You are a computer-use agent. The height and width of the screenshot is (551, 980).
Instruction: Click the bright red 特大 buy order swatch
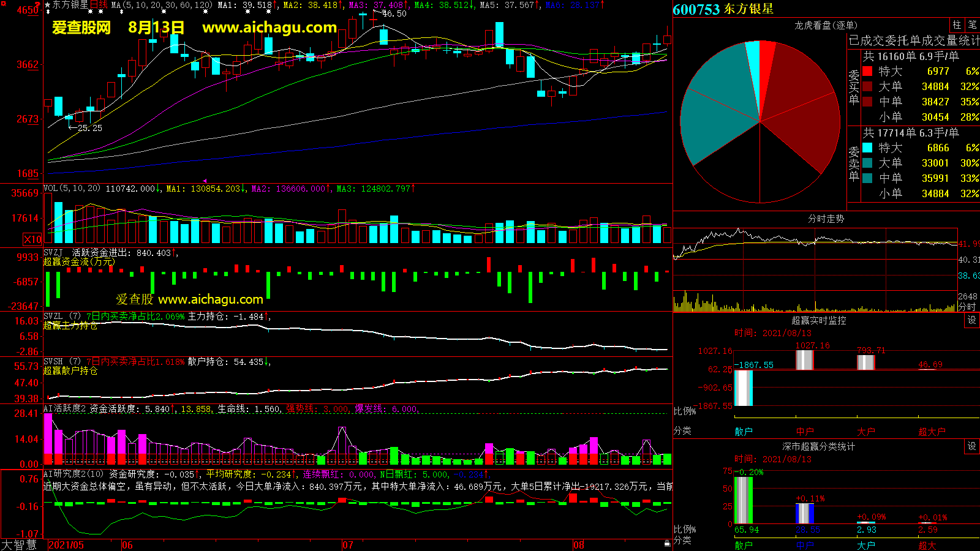tap(867, 71)
